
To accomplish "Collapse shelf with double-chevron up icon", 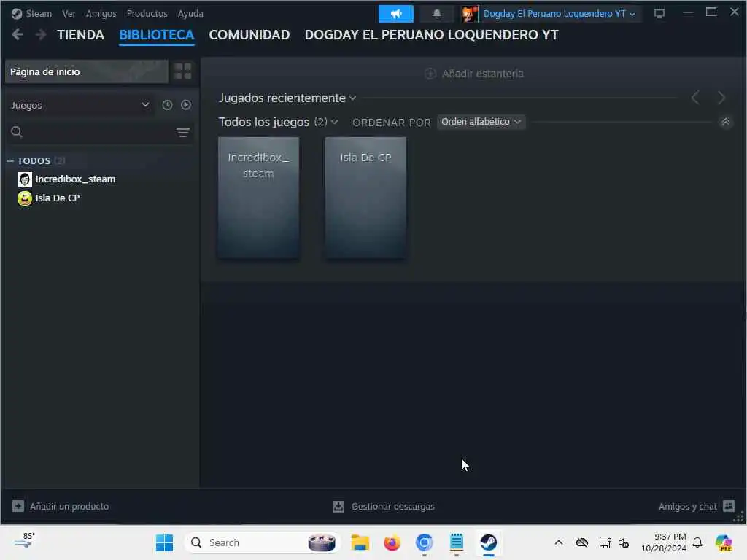I will (x=726, y=122).
